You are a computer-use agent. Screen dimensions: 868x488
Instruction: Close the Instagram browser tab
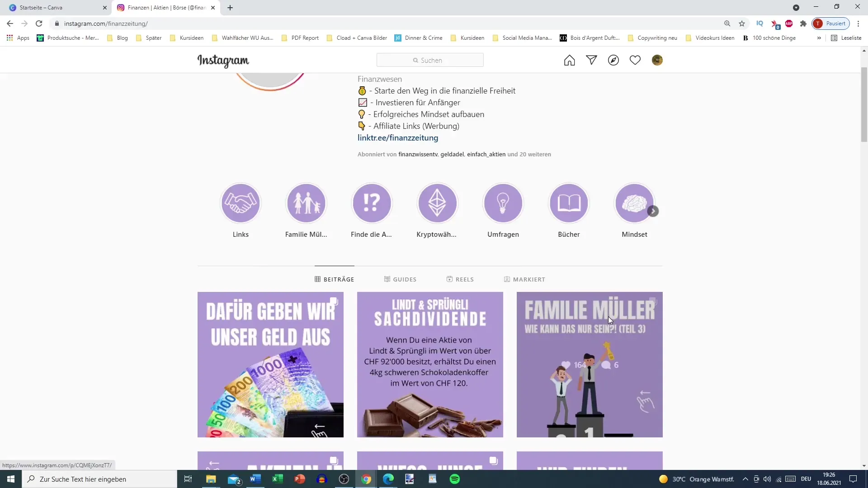point(213,8)
